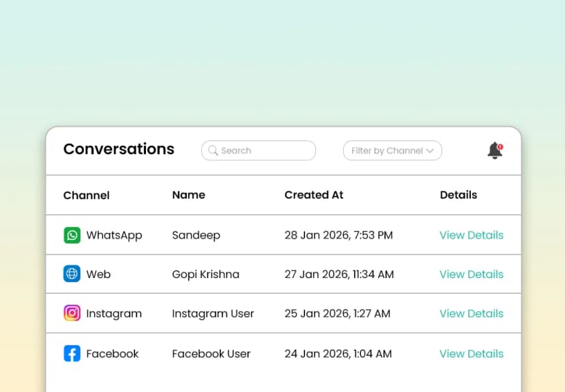This screenshot has width=565, height=392.
Task: Open the notification bell
Action: (495, 151)
